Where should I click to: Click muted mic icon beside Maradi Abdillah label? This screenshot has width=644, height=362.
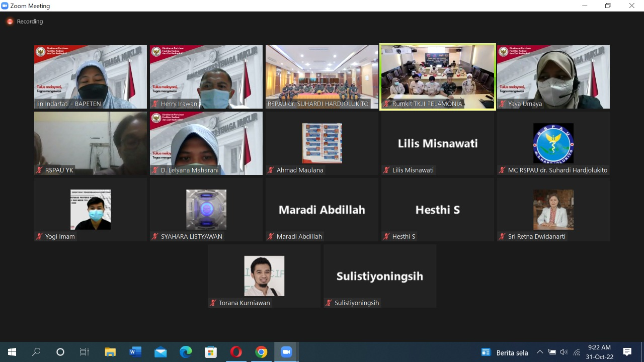pos(271,237)
